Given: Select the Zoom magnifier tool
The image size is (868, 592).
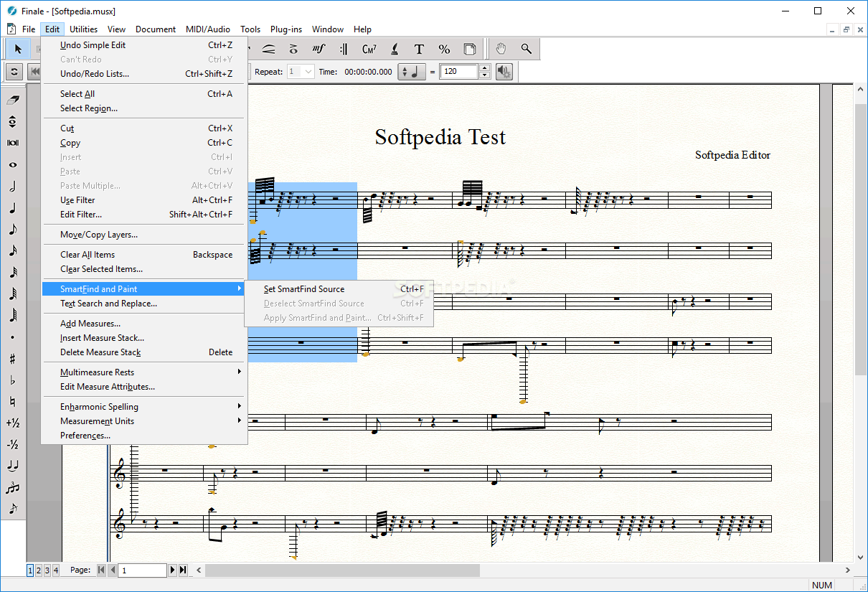Looking at the screenshot, I should [x=526, y=49].
